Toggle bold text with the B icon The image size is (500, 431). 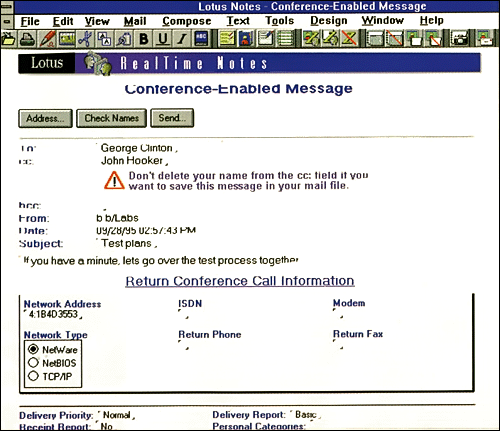click(x=144, y=39)
